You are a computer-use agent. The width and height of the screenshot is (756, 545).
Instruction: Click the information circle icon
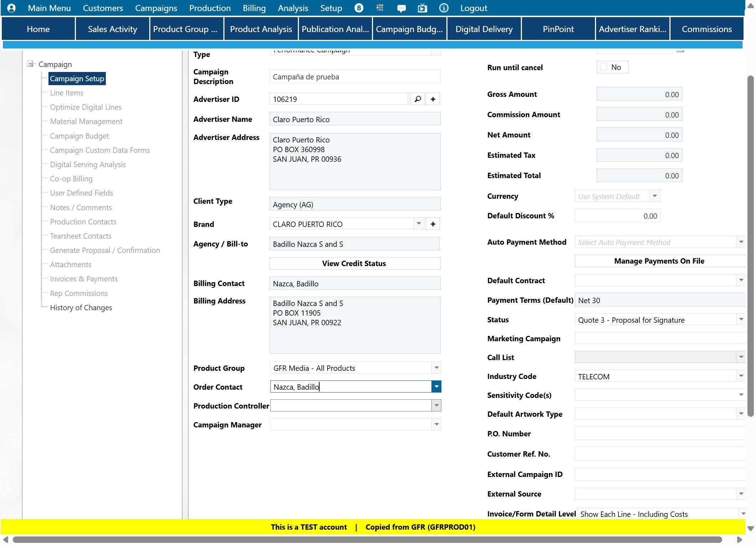pos(444,8)
